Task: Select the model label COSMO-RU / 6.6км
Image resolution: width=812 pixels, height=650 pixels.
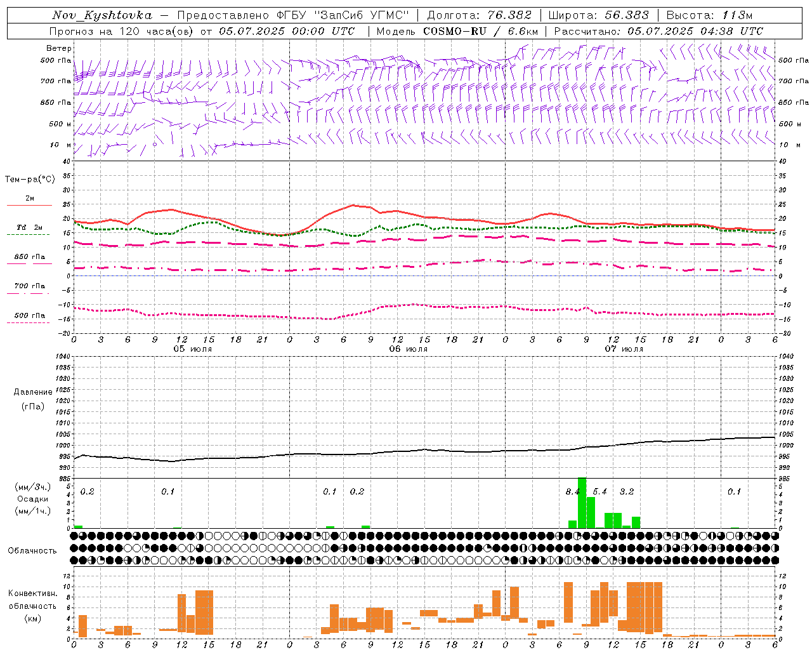Action: click(481, 31)
